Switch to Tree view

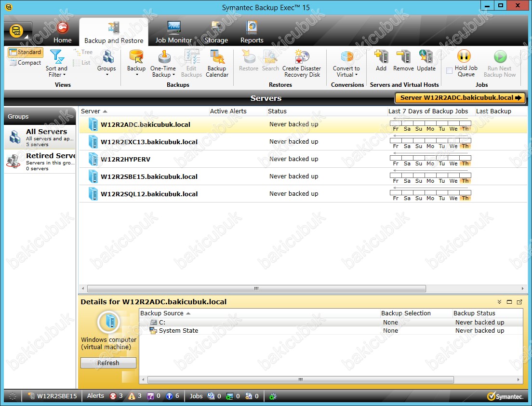tap(83, 52)
